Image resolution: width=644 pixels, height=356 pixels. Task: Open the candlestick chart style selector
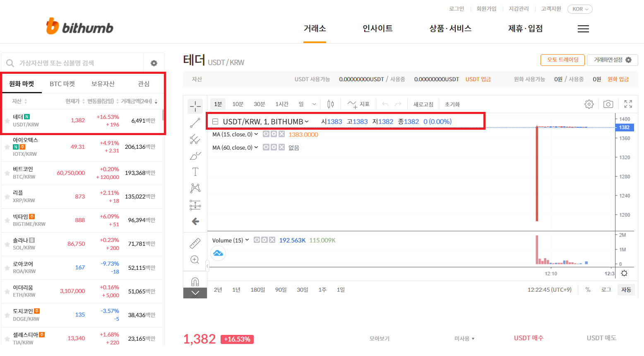click(x=330, y=104)
